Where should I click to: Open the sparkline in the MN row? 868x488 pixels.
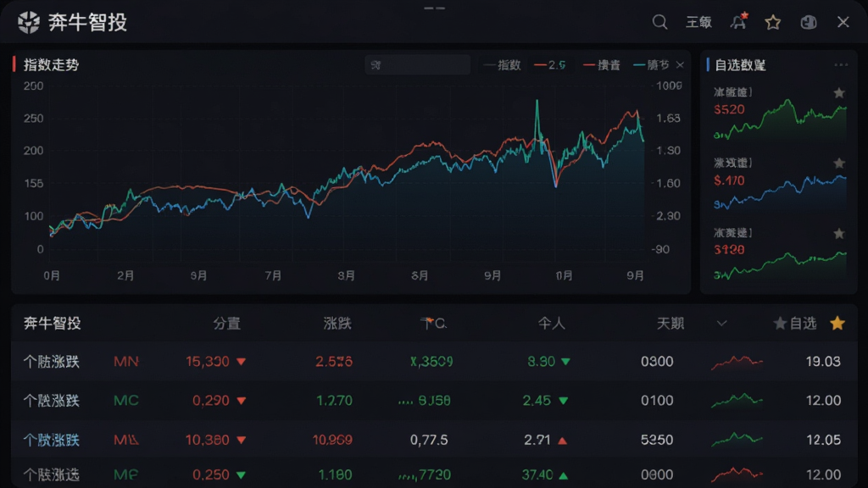[737, 363]
